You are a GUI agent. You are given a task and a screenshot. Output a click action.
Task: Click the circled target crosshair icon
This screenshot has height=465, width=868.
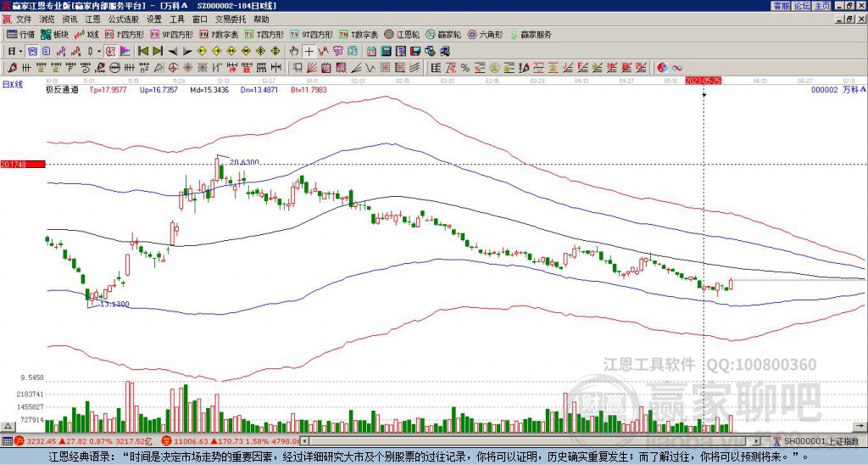pos(173,68)
